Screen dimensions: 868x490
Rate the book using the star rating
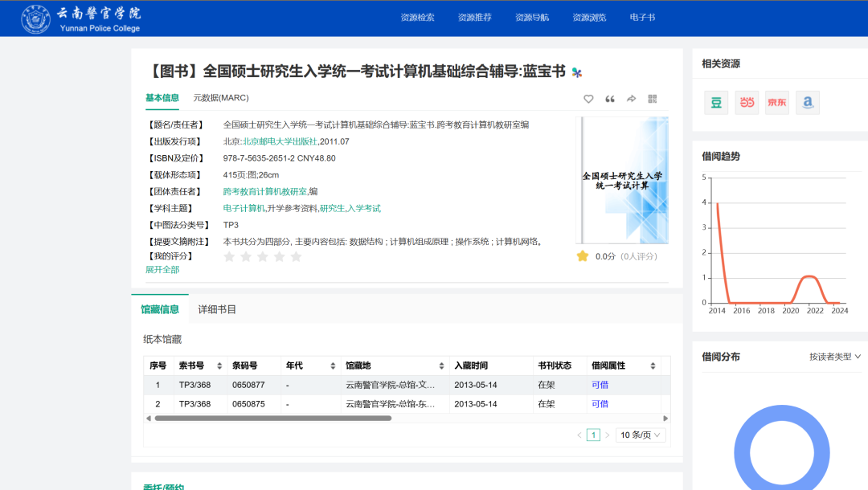(263, 255)
